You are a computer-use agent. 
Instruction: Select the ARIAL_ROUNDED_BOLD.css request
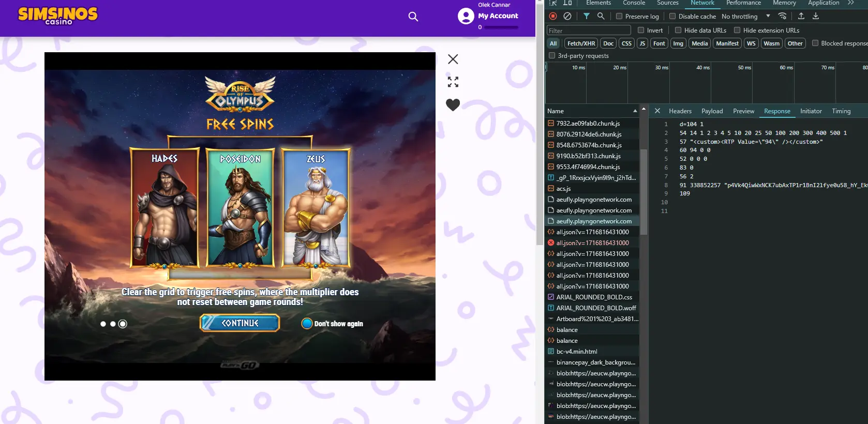(593, 297)
